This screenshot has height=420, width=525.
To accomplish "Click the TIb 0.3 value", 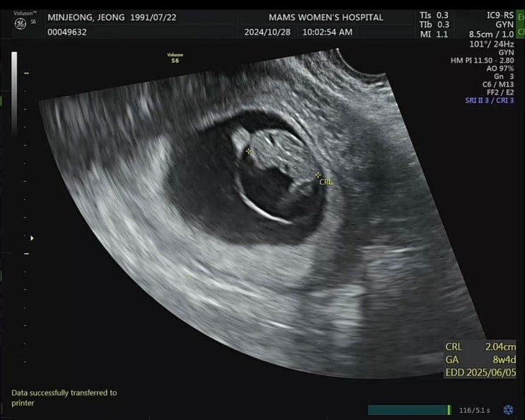I will coord(435,25).
